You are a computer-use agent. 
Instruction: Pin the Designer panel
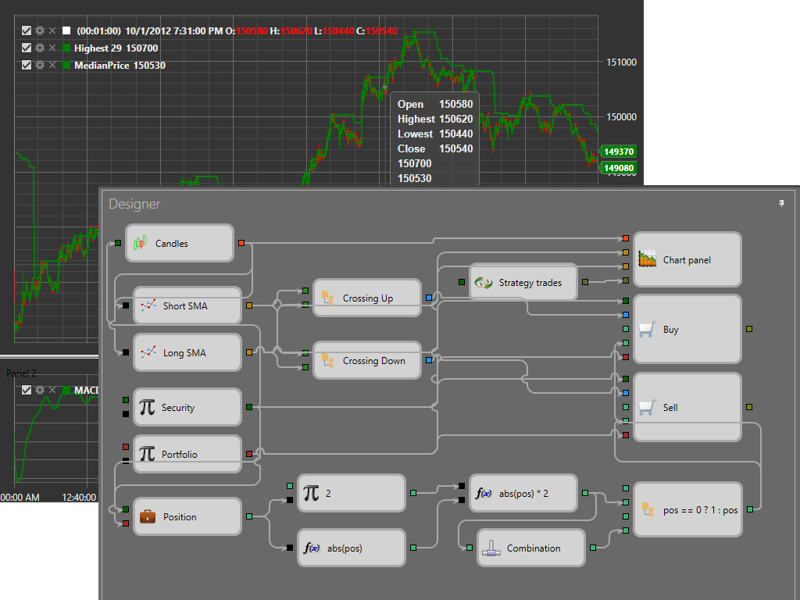(781, 203)
